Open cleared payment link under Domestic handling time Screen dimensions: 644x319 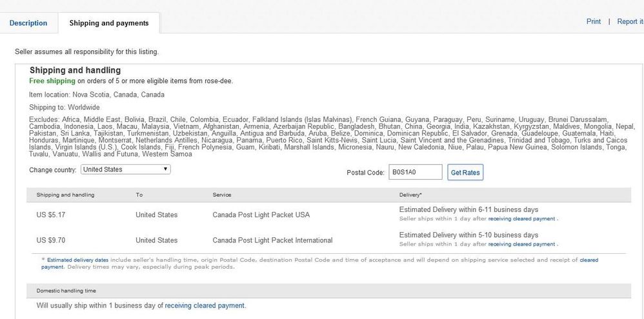click(205, 306)
